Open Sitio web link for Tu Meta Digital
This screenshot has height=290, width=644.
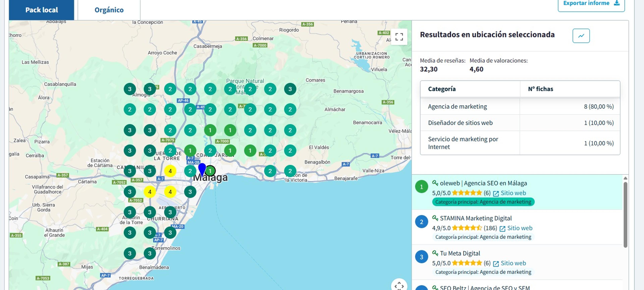coord(513,263)
